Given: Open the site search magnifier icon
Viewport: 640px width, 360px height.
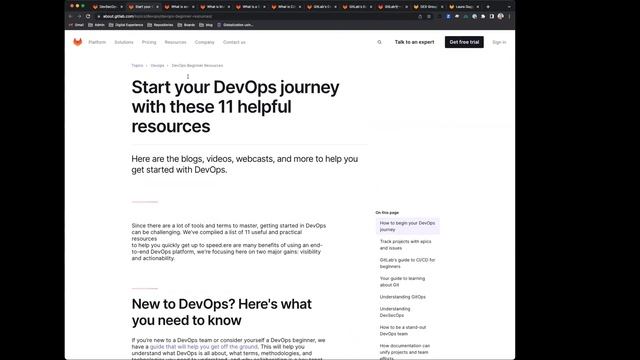Looking at the screenshot, I should [x=379, y=42].
